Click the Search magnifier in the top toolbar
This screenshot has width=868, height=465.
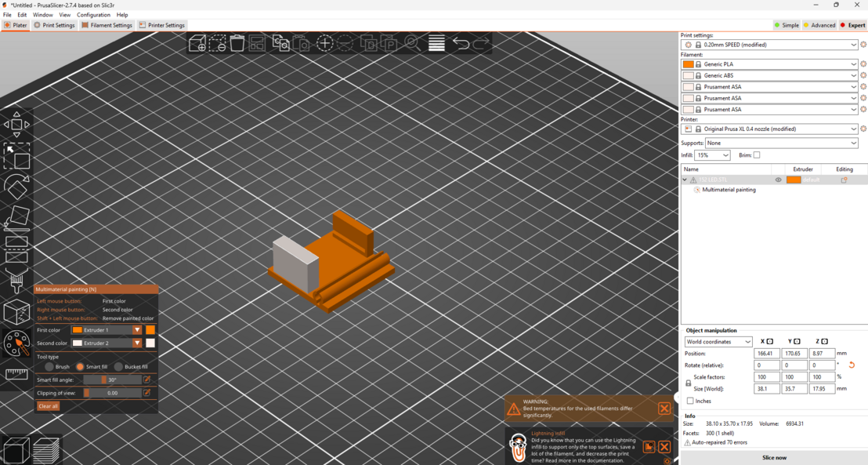pyautogui.click(x=411, y=43)
